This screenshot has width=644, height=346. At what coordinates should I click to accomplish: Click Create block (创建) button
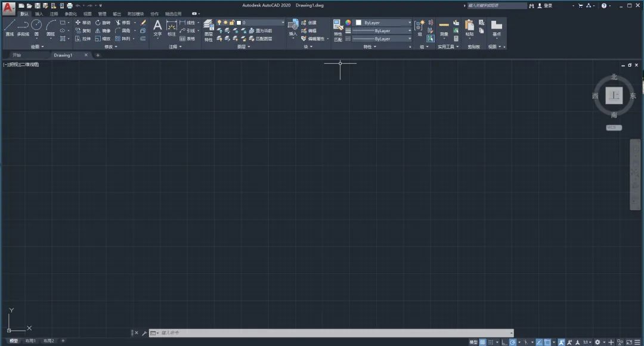309,23
